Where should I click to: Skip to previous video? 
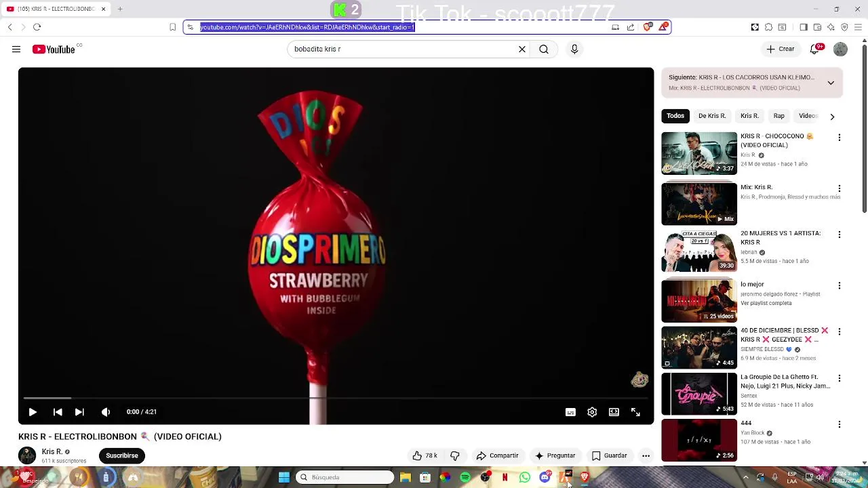click(58, 412)
